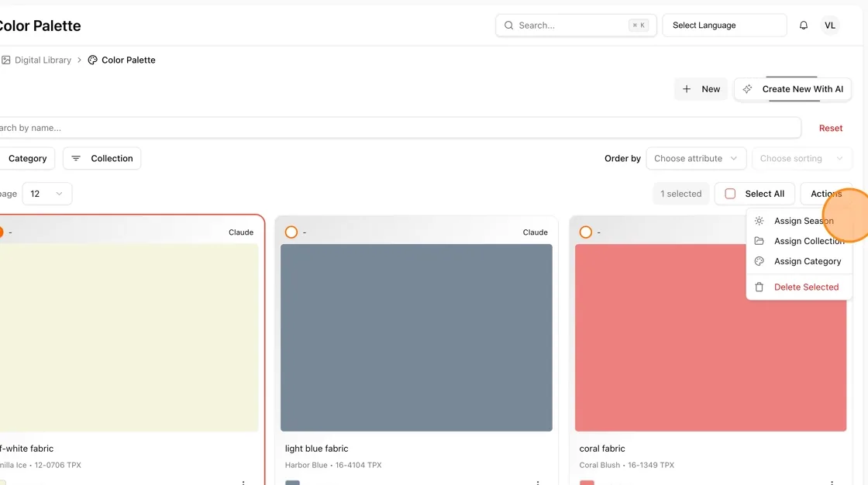Go to Digital Library breadcrumb link
The width and height of the screenshot is (868, 485).
point(43,60)
